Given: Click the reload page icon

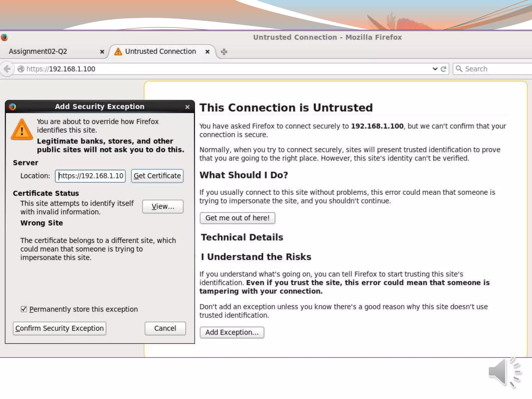Looking at the screenshot, I should (443, 69).
